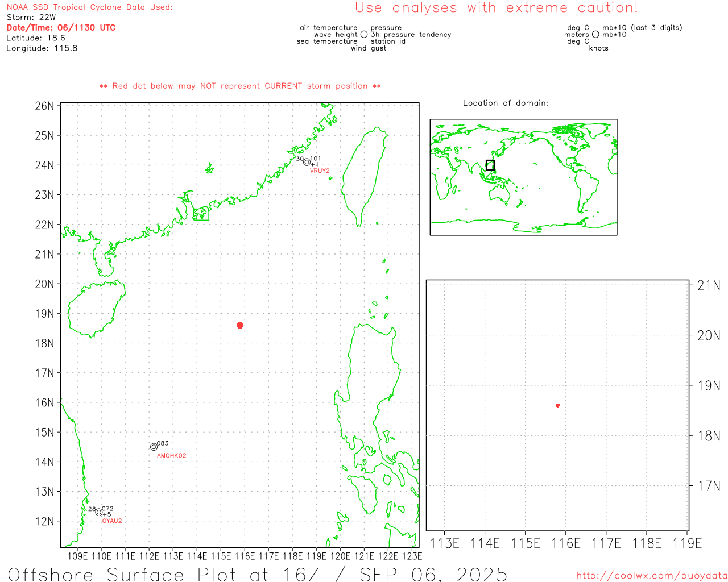Viewport: 728px width, 582px height.
Task: Click the 'station id' legend label
Action: 388,41
